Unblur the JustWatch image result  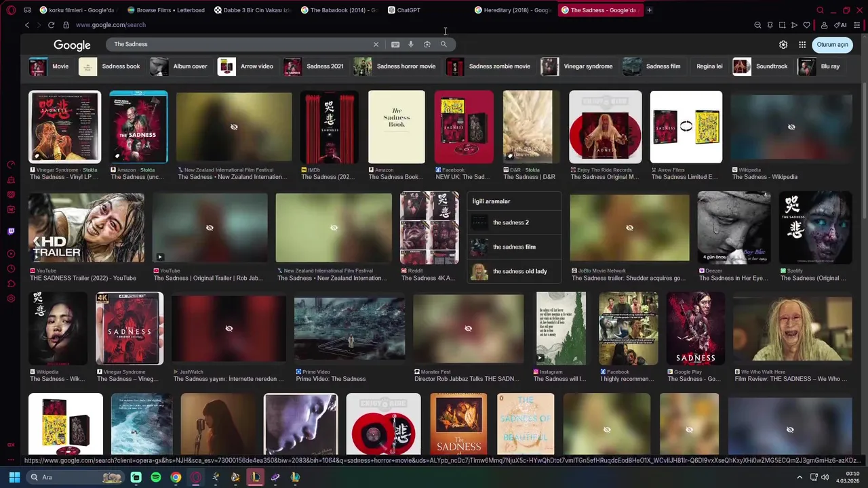229,329
